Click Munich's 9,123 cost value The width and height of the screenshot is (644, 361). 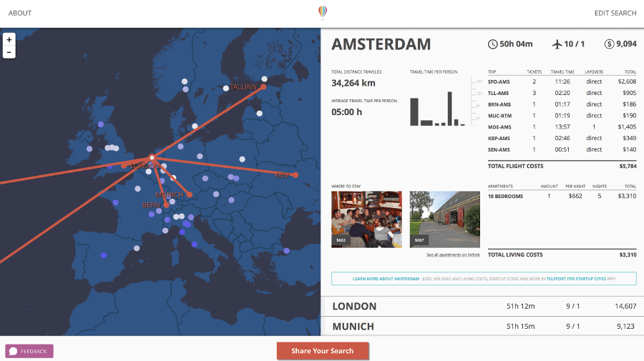(x=625, y=326)
